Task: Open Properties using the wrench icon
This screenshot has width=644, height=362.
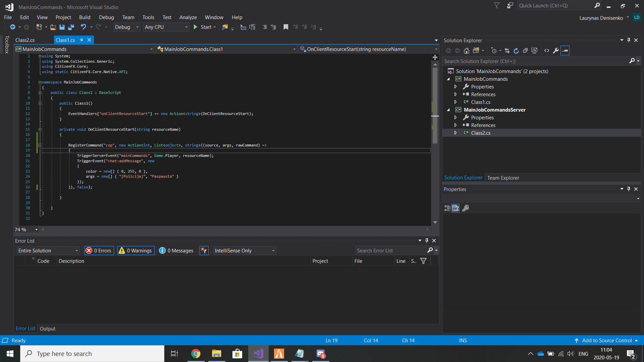Action: point(556,50)
